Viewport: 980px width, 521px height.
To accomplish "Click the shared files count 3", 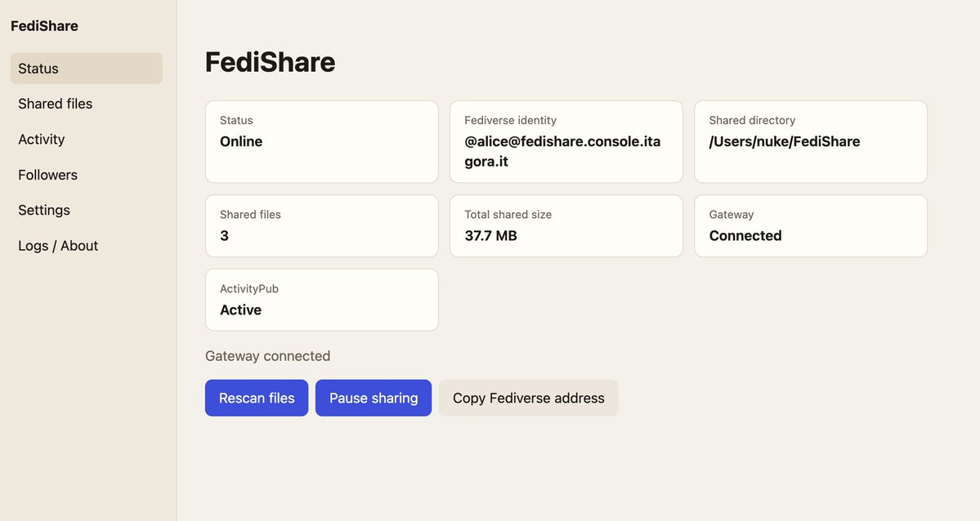I will click(x=225, y=235).
